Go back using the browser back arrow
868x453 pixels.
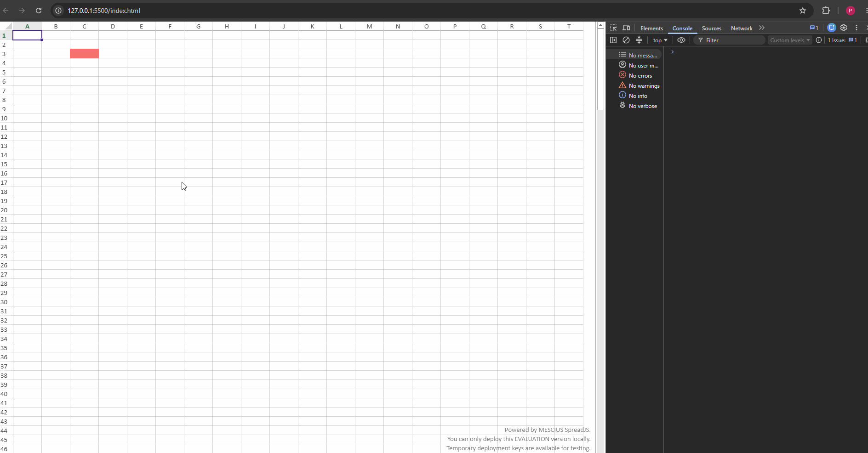click(x=6, y=11)
